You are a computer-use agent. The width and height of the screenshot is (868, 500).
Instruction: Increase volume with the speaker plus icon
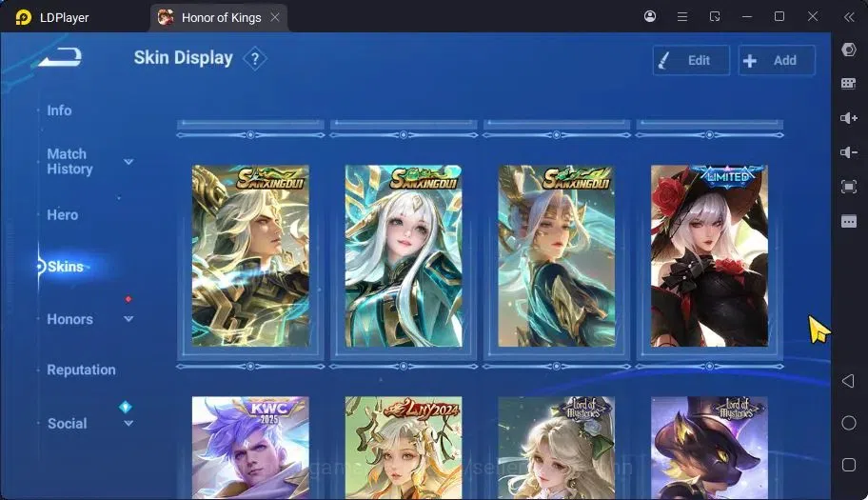(849, 118)
